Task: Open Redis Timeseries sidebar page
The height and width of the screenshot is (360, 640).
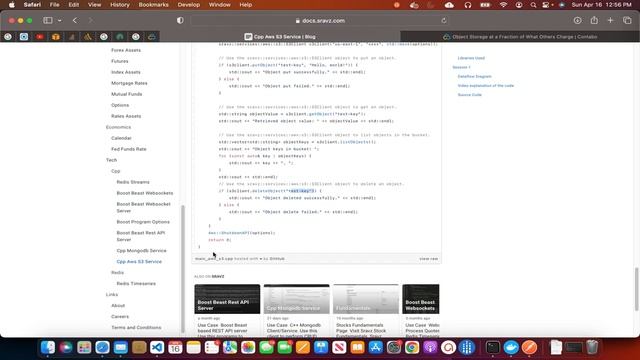Action: (136, 284)
